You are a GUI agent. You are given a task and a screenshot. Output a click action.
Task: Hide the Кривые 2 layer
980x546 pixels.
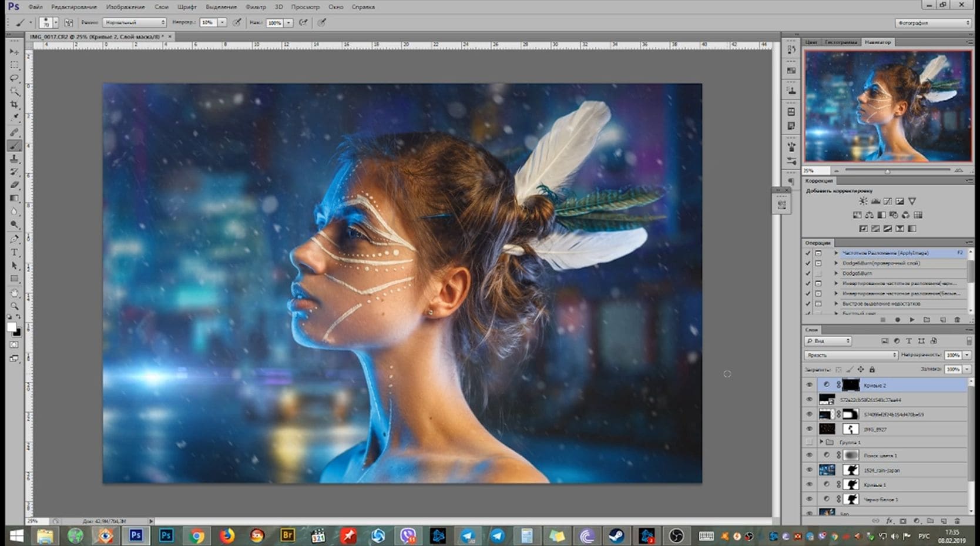[x=810, y=385]
